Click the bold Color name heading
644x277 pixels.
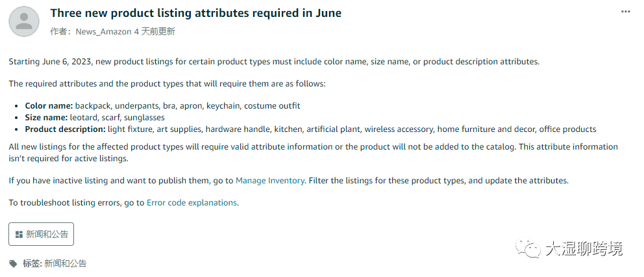tap(49, 105)
